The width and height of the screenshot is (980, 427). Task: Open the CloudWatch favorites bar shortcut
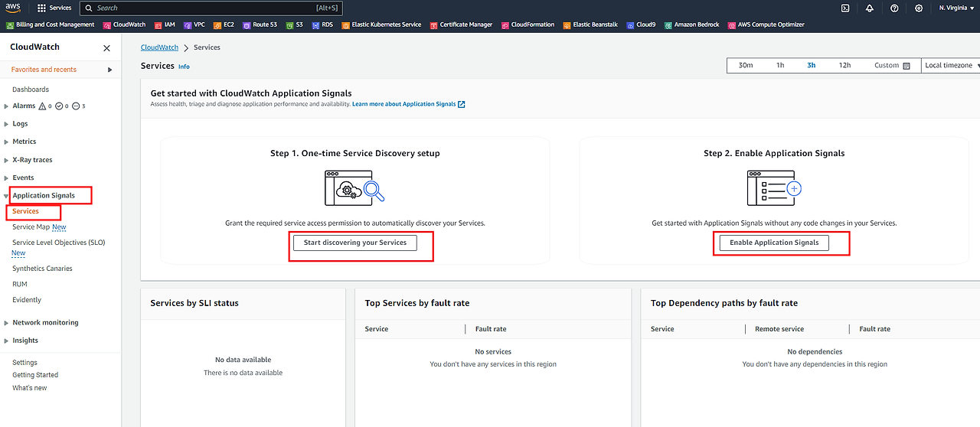[x=124, y=24]
